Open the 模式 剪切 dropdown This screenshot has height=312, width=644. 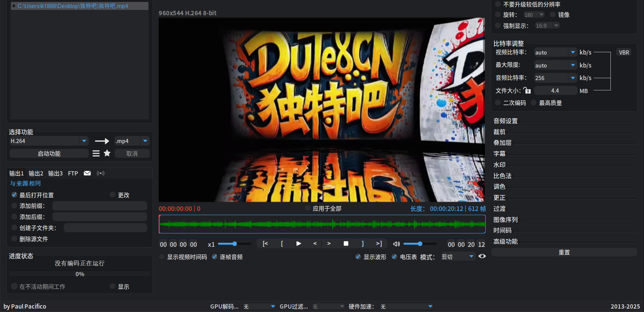[x=458, y=257]
